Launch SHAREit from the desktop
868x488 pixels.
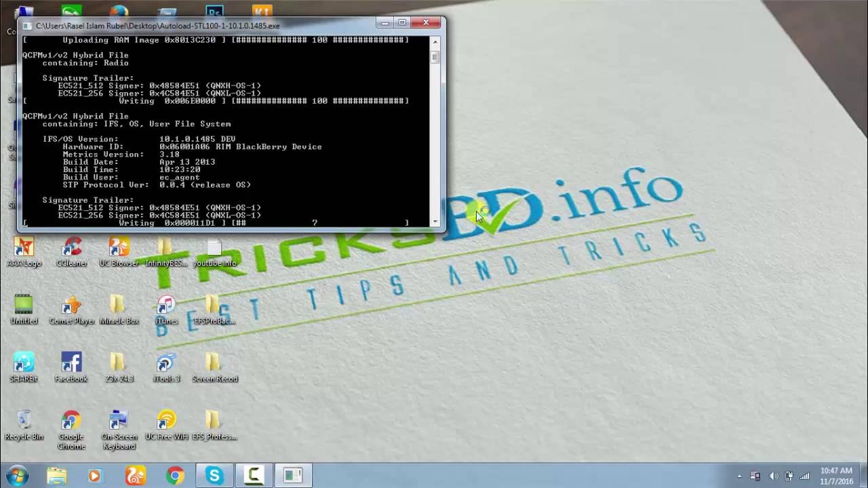(24, 367)
